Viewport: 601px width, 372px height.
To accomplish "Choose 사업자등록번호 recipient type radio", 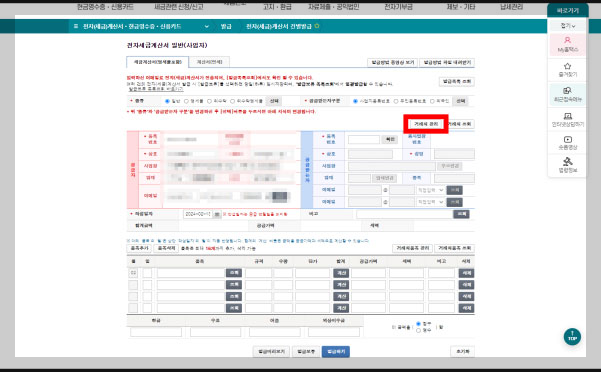I will click(x=355, y=101).
